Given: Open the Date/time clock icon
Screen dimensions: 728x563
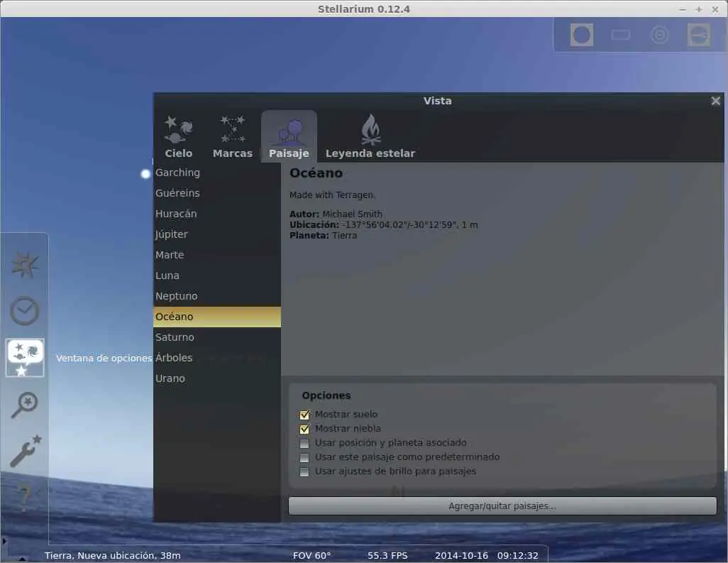Looking at the screenshot, I should click(25, 311).
